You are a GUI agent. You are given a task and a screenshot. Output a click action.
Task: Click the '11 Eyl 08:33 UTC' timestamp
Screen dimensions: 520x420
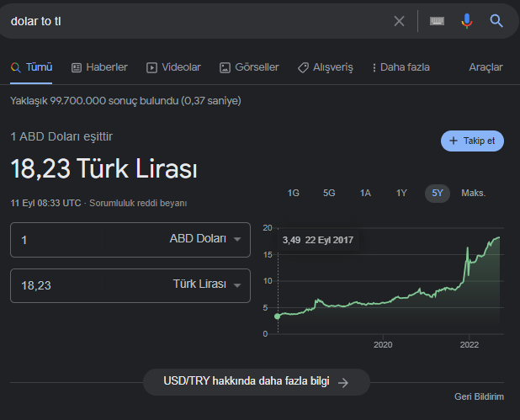pyautogui.click(x=45, y=203)
